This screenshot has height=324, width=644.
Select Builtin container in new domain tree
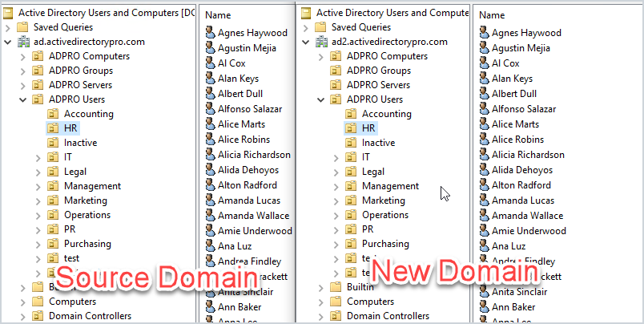click(x=360, y=286)
